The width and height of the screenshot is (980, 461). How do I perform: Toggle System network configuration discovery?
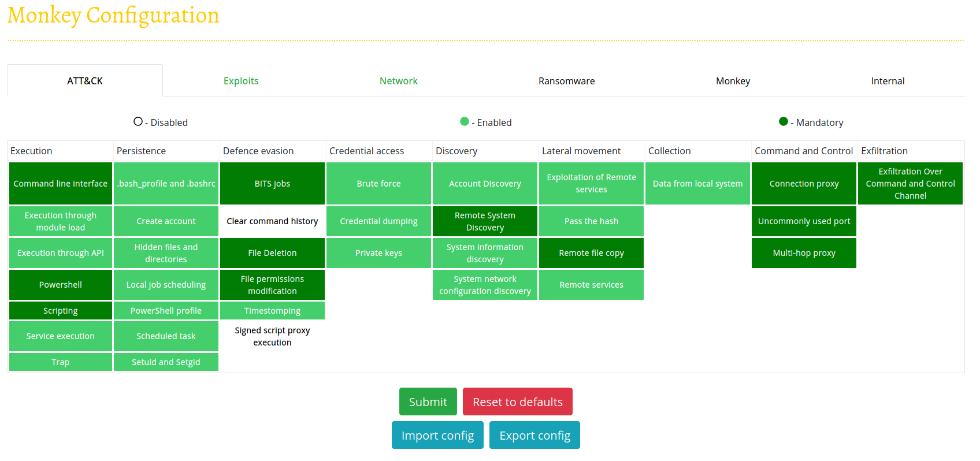tap(485, 285)
